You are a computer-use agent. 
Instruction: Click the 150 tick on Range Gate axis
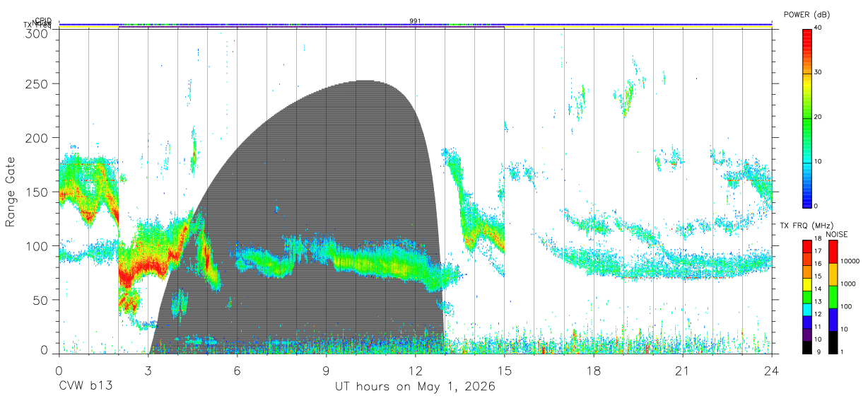click(37, 192)
